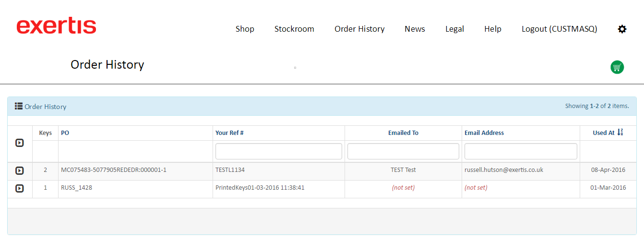Log out of CUSTMASQ account
Image resolution: width=644 pixels, height=243 pixels.
[559, 29]
